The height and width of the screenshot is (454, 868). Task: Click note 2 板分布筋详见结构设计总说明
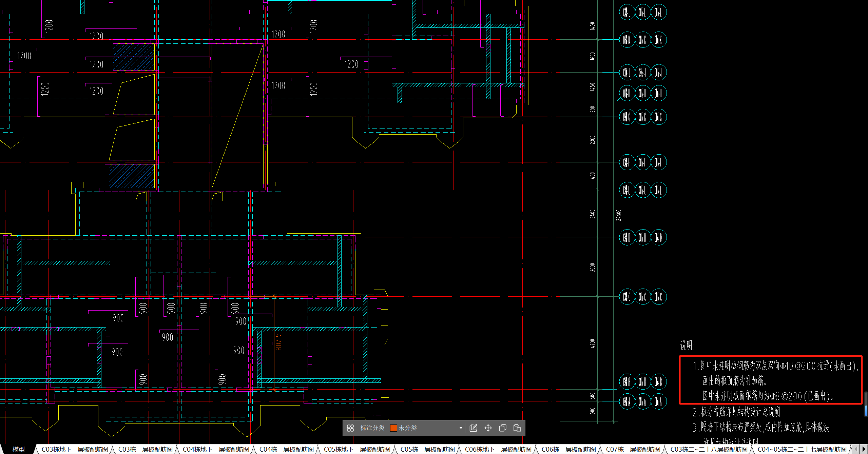(x=737, y=412)
